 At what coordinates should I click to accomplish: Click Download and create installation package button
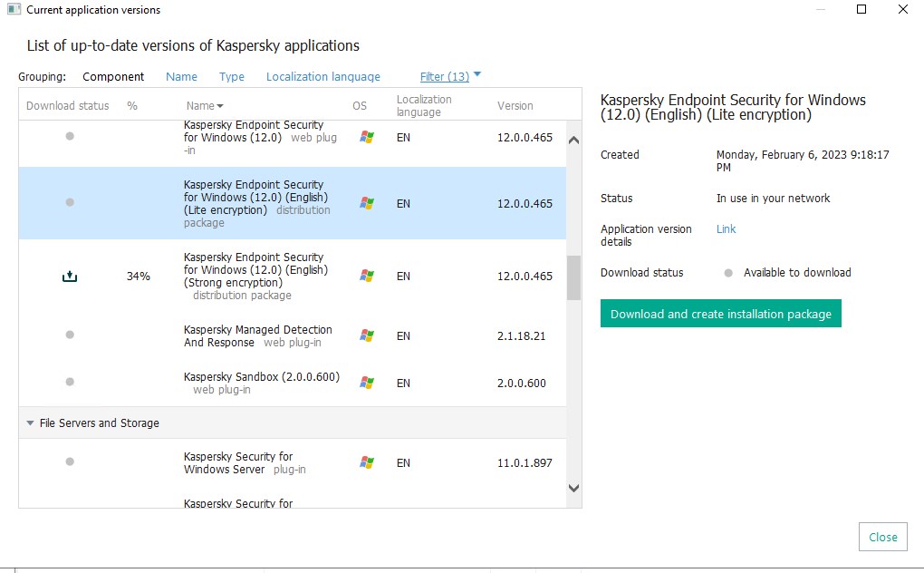click(x=720, y=314)
